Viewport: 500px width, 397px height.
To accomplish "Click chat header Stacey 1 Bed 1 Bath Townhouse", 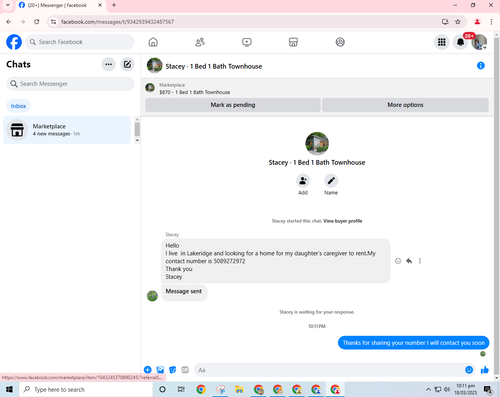I will tap(214, 66).
